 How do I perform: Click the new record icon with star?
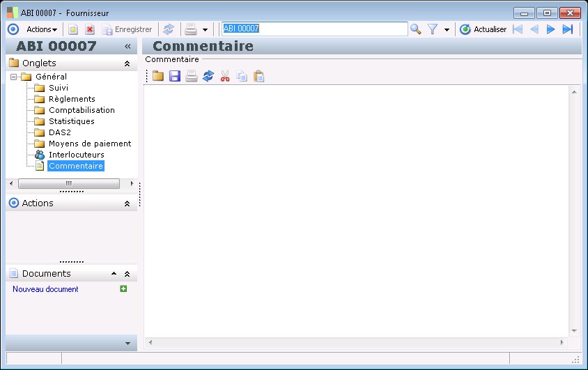72,29
